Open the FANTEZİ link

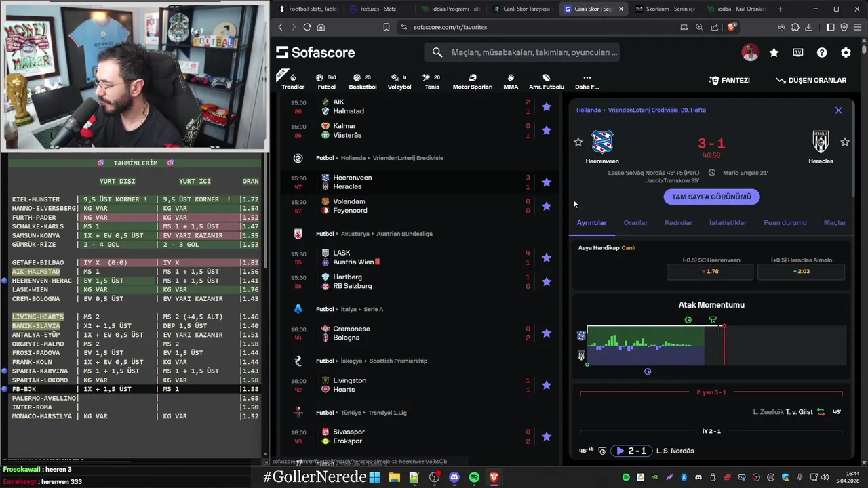pyautogui.click(x=730, y=80)
